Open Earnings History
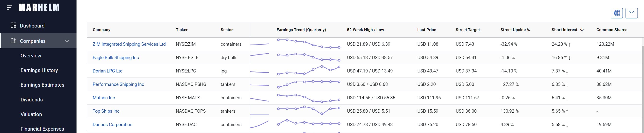The width and height of the screenshot is (644, 133). 39,70
